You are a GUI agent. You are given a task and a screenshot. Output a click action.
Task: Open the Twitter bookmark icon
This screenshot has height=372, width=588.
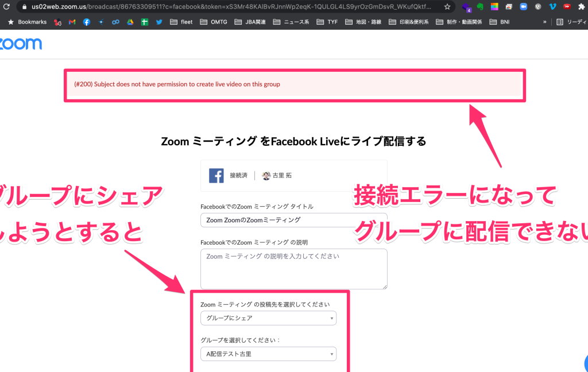tap(159, 22)
